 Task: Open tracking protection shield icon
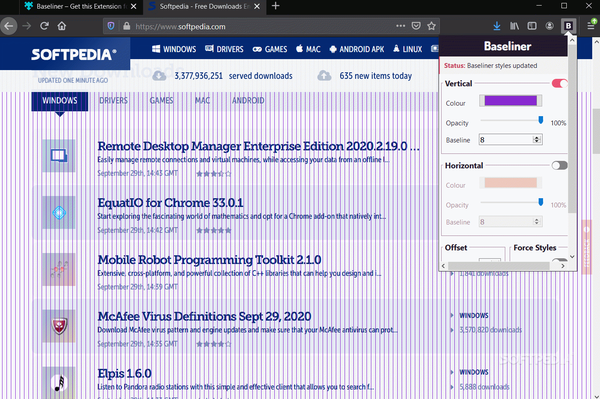click(x=111, y=26)
